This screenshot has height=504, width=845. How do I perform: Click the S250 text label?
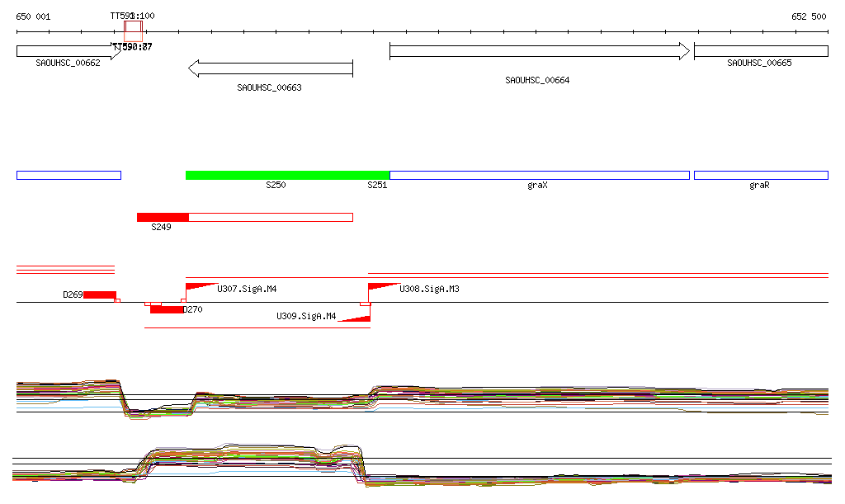[x=276, y=186]
